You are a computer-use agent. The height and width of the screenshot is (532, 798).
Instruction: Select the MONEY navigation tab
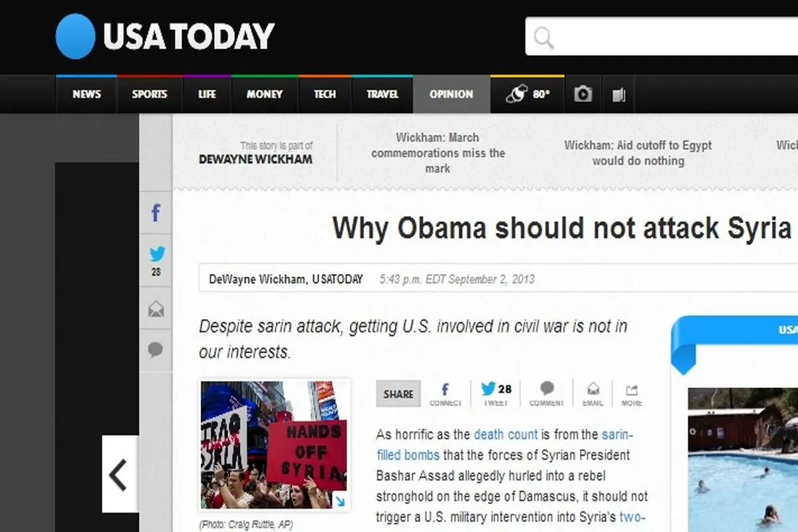pyautogui.click(x=264, y=94)
